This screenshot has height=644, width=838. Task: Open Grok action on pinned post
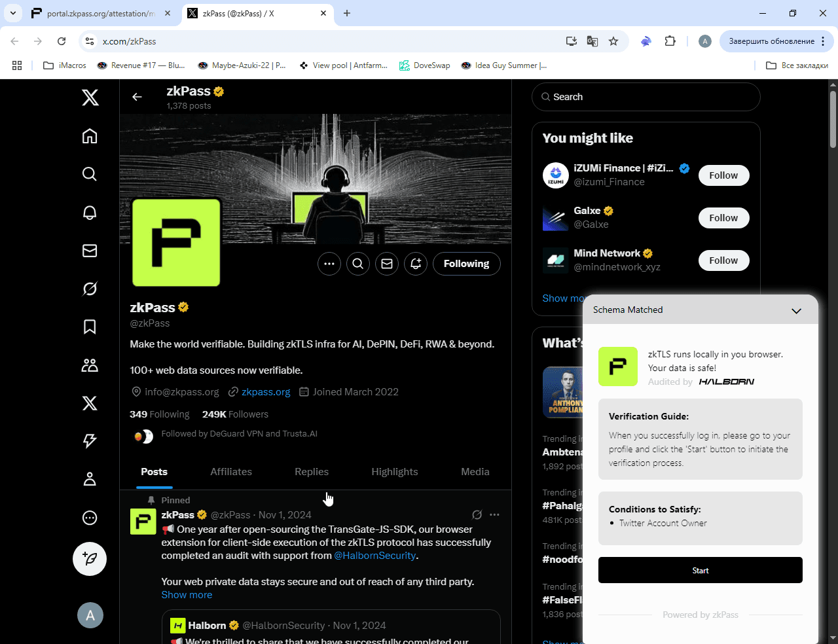[x=477, y=515]
